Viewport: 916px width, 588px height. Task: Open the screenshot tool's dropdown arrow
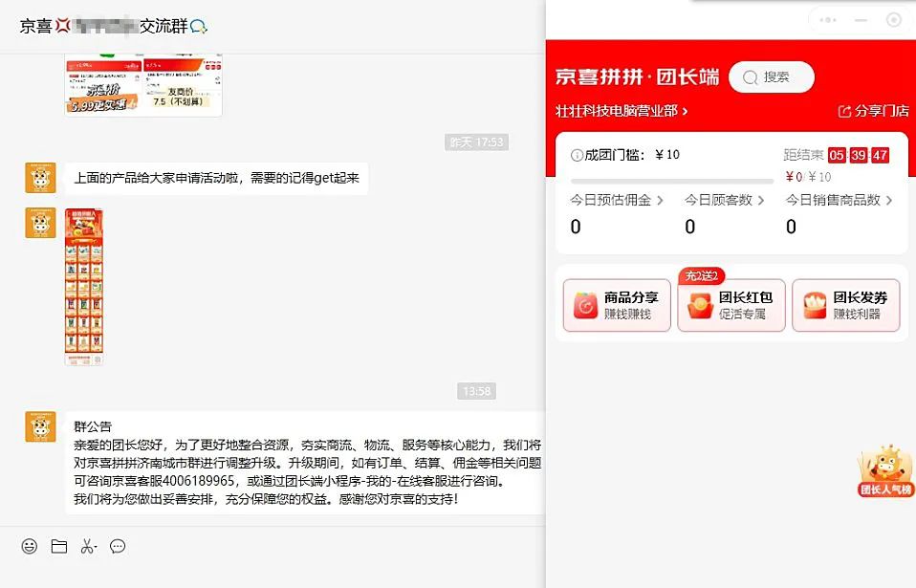96,545
